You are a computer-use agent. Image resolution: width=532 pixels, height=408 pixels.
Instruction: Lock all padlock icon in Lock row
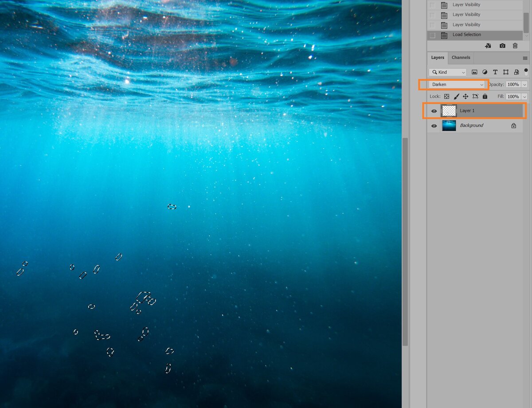485,96
